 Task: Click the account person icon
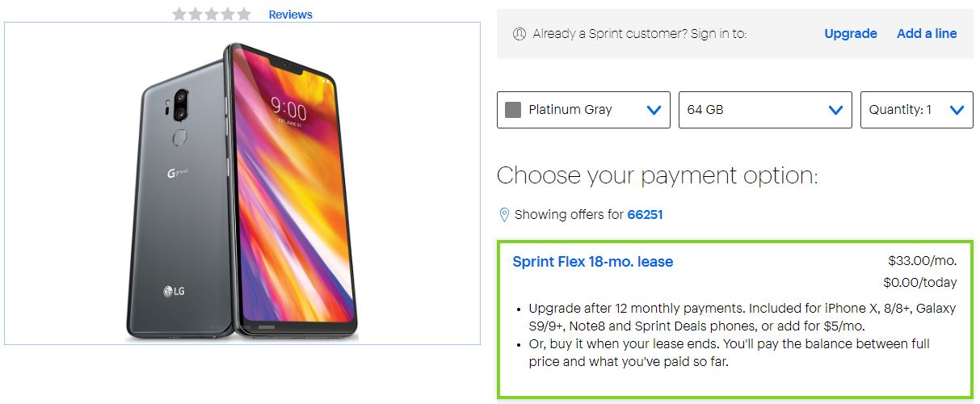pyautogui.click(x=519, y=34)
